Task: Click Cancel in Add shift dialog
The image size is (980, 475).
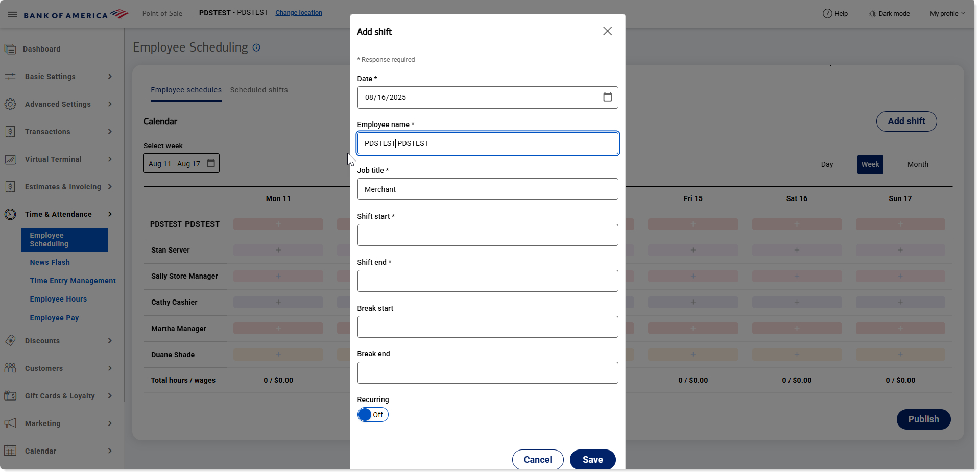Action: tap(538, 460)
